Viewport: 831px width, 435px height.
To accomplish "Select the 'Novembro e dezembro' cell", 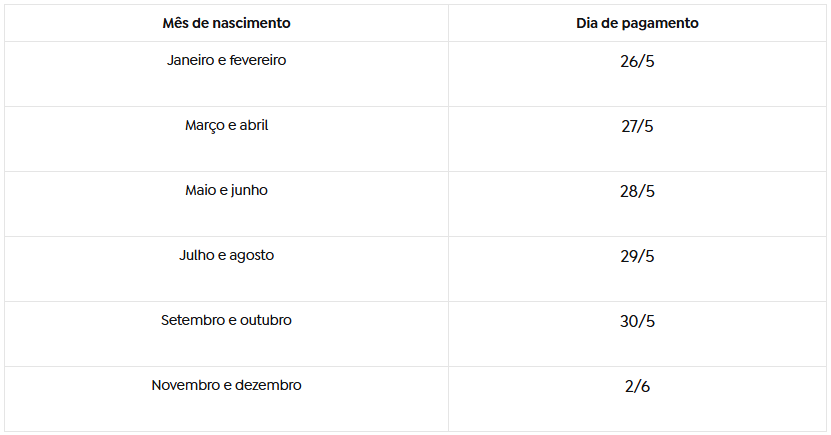I will pyautogui.click(x=226, y=386).
